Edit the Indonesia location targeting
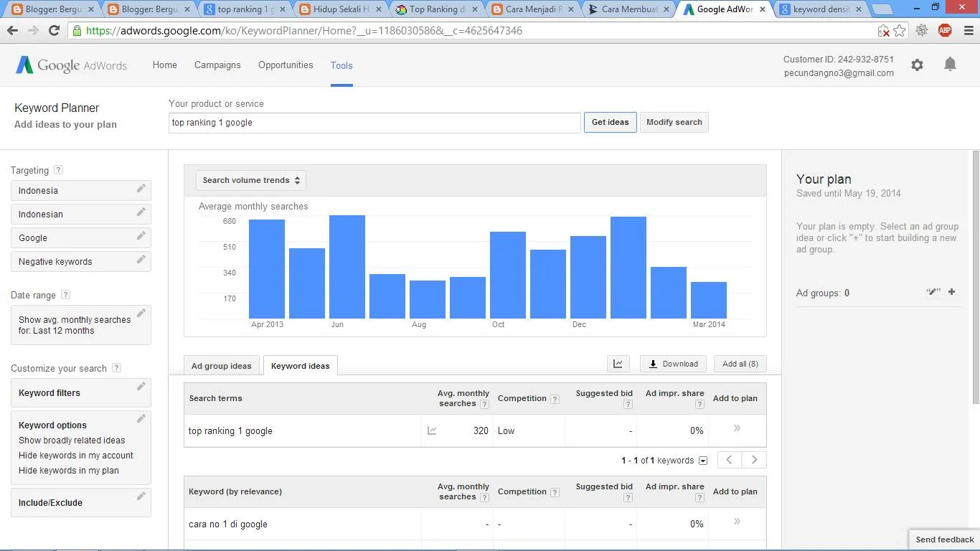980x551 pixels. tap(141, 189)
